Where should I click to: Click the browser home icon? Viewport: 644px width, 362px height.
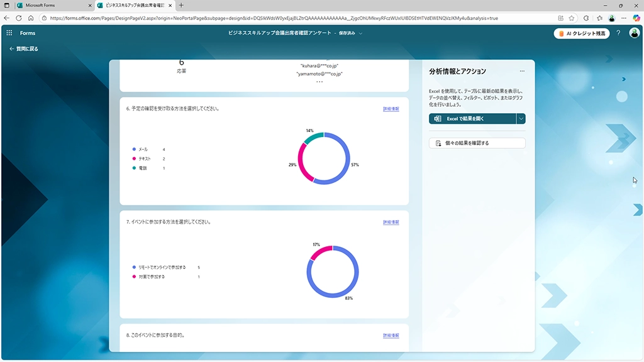point(31,18)
